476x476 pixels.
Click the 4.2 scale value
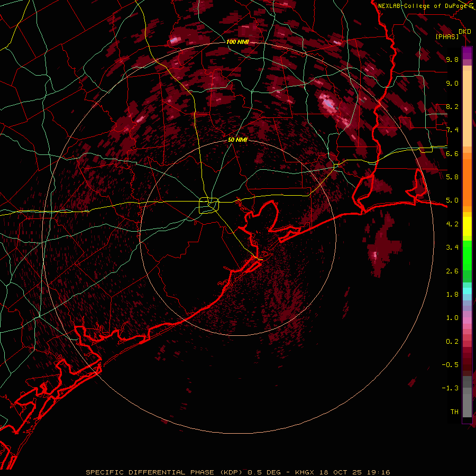tap(452, 224)
